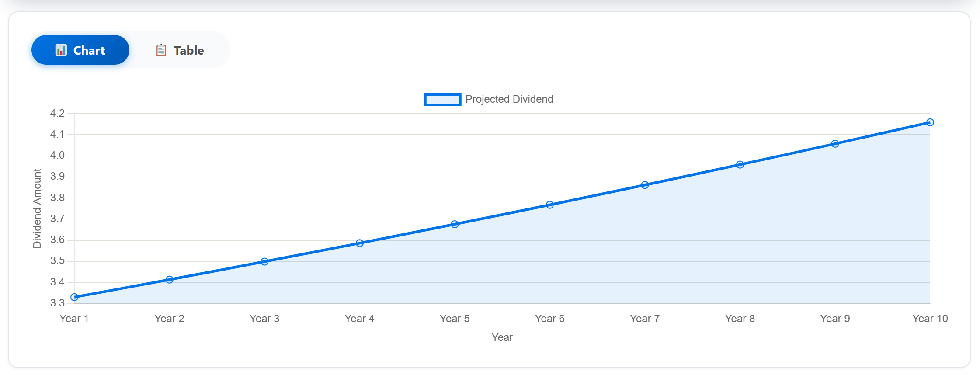The height and width of the screenshot is (375, 980).
Task: Click the Dividend Amount axis title
Action: 37,208
